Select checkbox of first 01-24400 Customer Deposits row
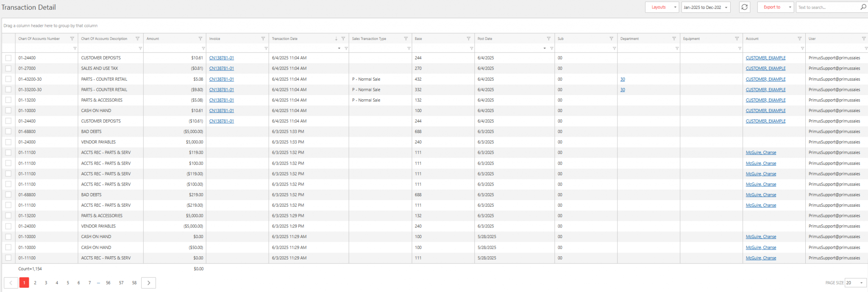Image resolution: width=868 pixels, height=292 pixels. point(8,58)
